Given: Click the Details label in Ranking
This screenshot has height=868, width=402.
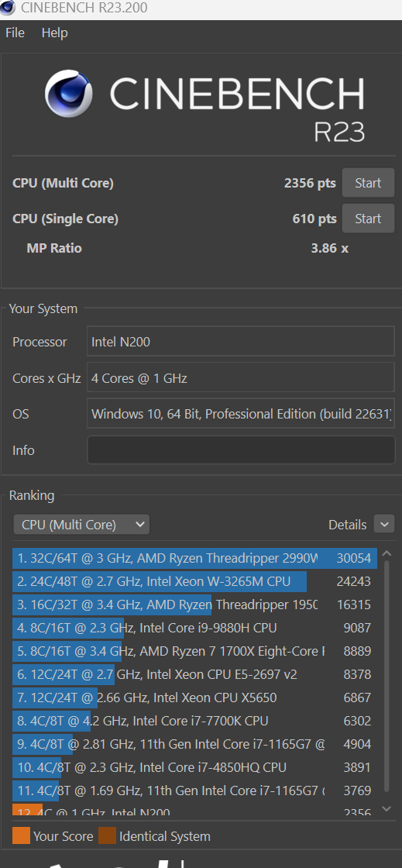Looking at the screenshot, I should pyautogui.click(x=347, y=525).
